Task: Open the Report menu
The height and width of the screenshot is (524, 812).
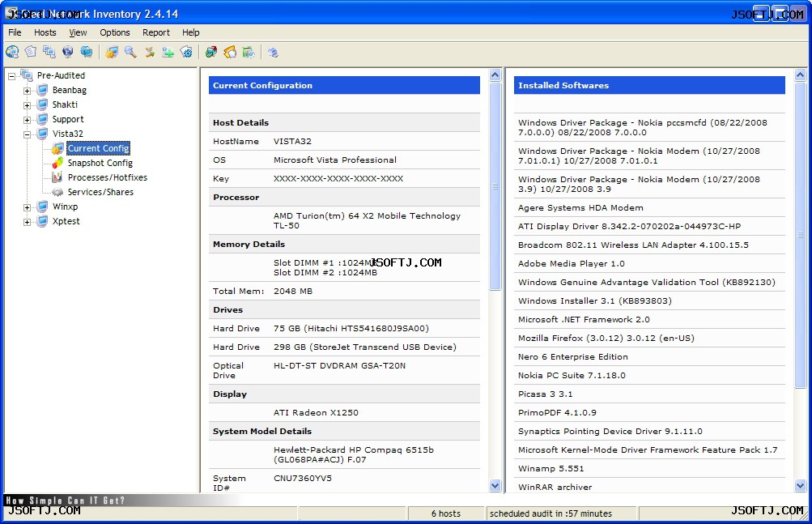Action: (156, 32)
